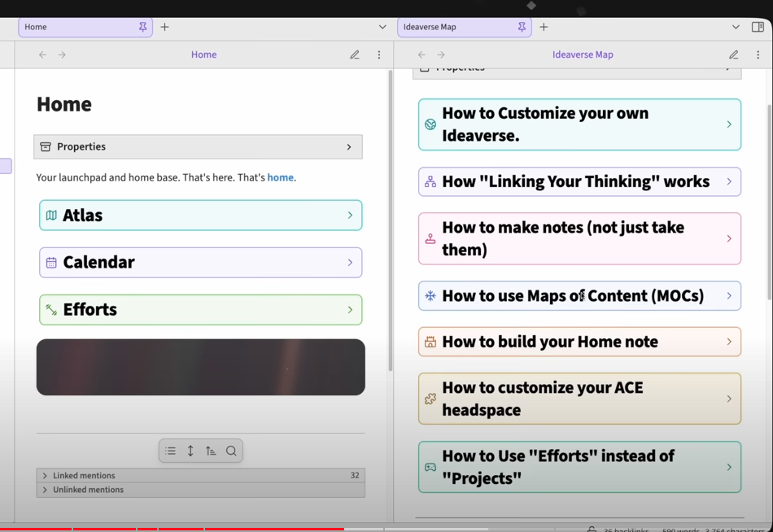This screenshot has width=773, height=532.
Task: Click the Home pane vertical scrollbar
Action: coord(391,220)
